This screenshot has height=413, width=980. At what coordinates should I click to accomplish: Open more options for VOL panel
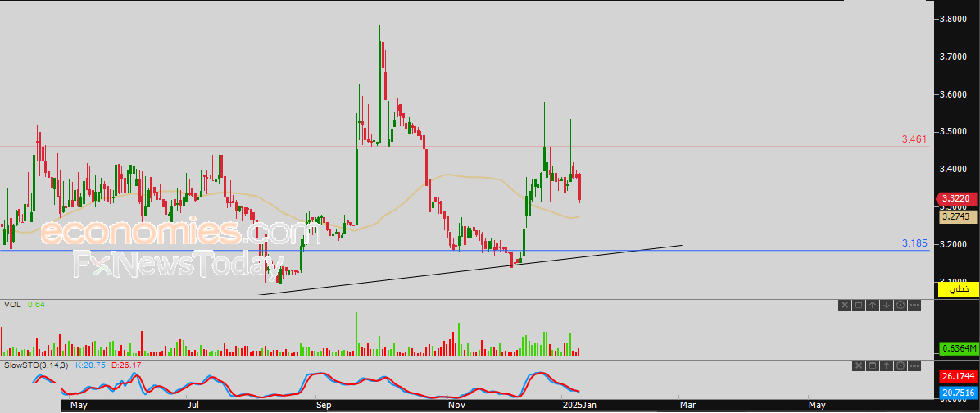(914, 305)
